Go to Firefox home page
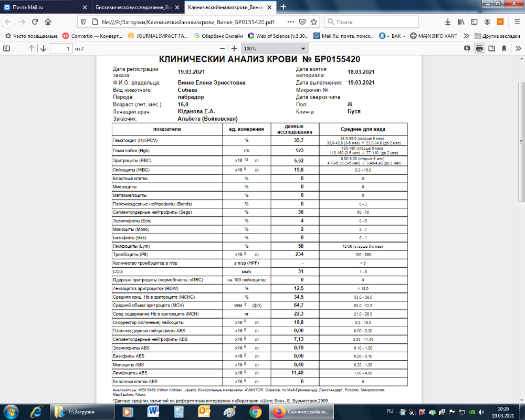The height and width of the screenshot is (420, 525). coord(48,22)
